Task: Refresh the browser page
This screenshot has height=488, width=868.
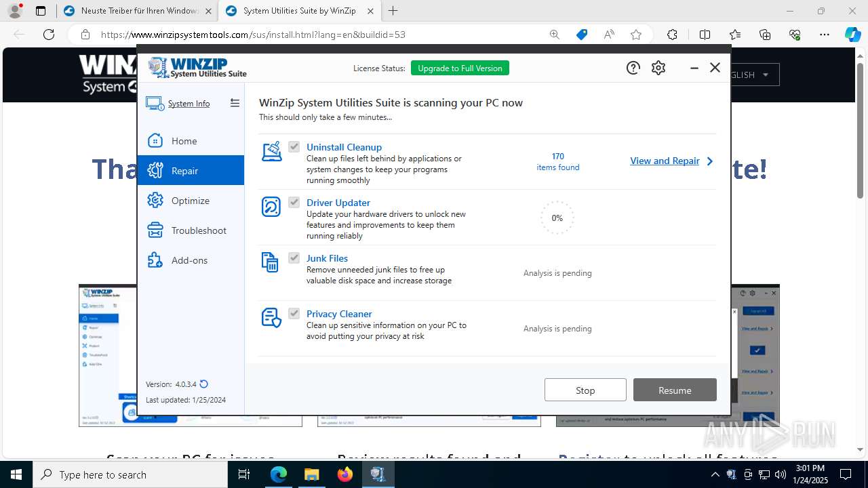Action: pyautogui.click(x=49, y=35)
